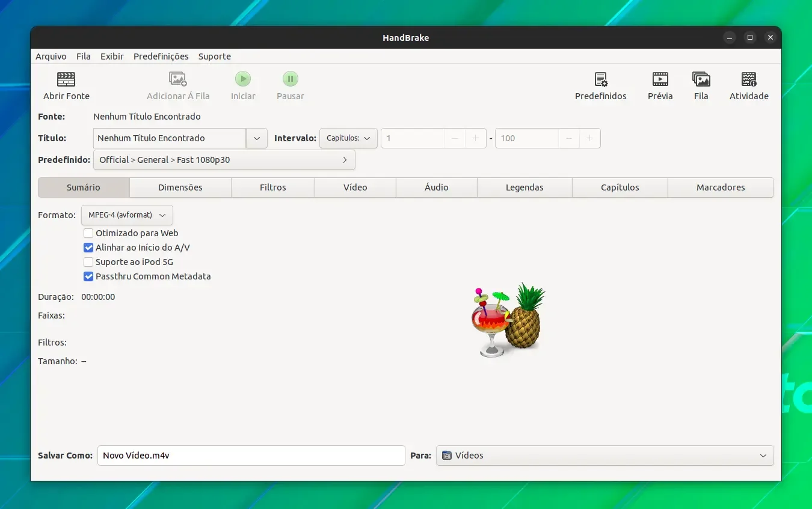812x509 pixels.
Task: Click the Duração 00:00:00 value
Action: pyautogui.click(x=98, y=297)
